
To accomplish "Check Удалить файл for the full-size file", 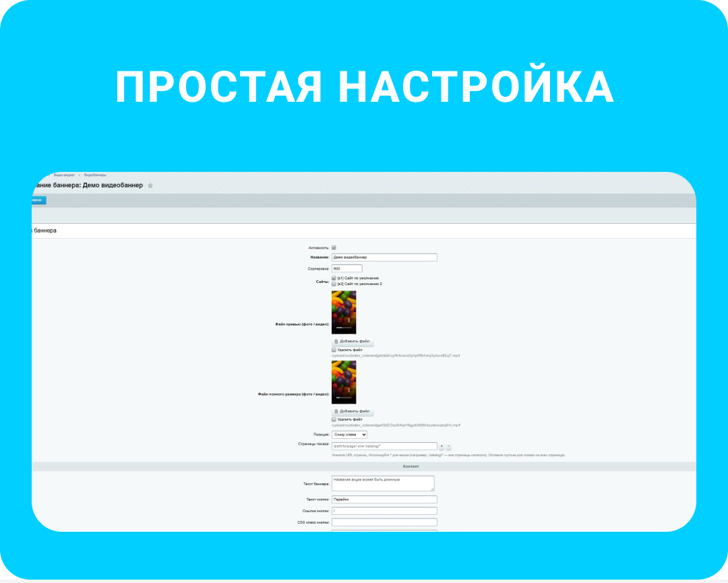I will 333,419.
